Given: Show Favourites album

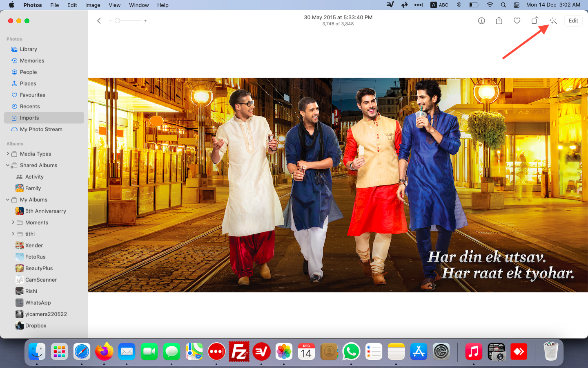Looking at the screenshot, I should (x=44, y=95).
